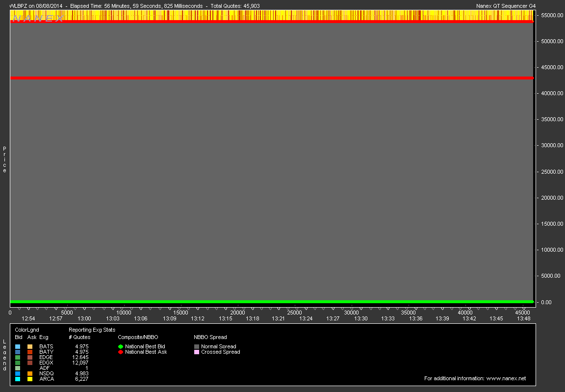565x392 pixels.
Task: Click the EDGX exchange label
Action: point(46,363)
